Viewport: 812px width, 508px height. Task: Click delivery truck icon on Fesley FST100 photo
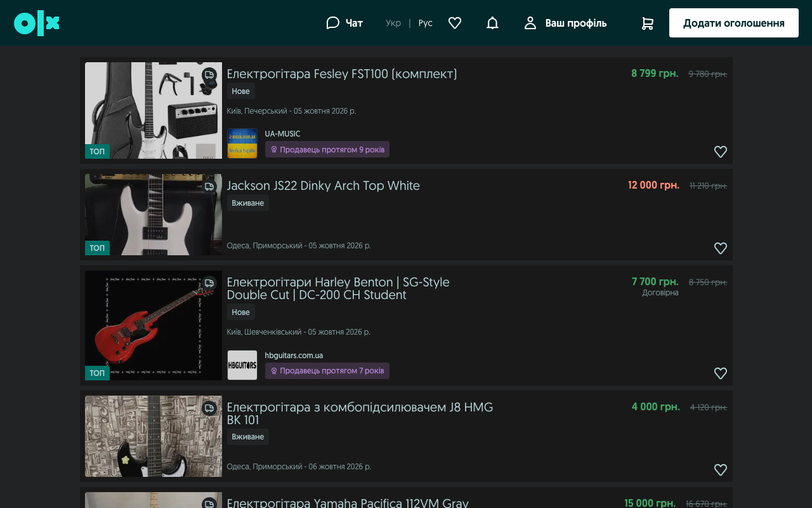(209, 75)
